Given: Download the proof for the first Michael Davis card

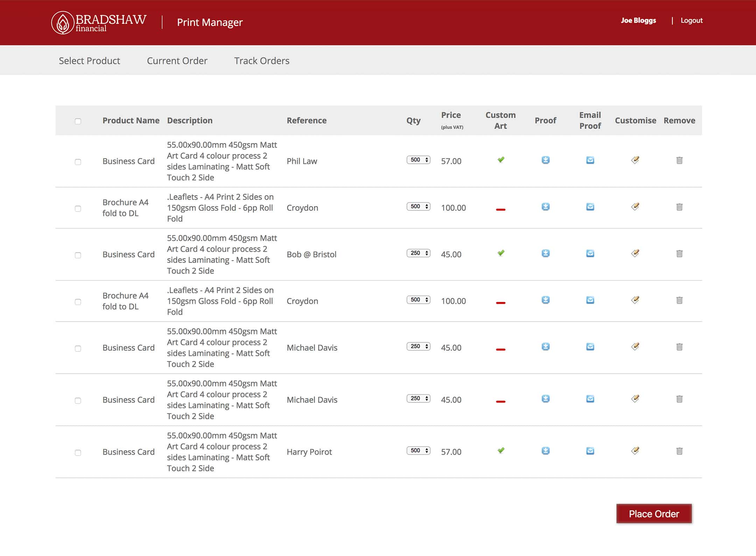Looking at the screenshot, I should click(545, 347).
